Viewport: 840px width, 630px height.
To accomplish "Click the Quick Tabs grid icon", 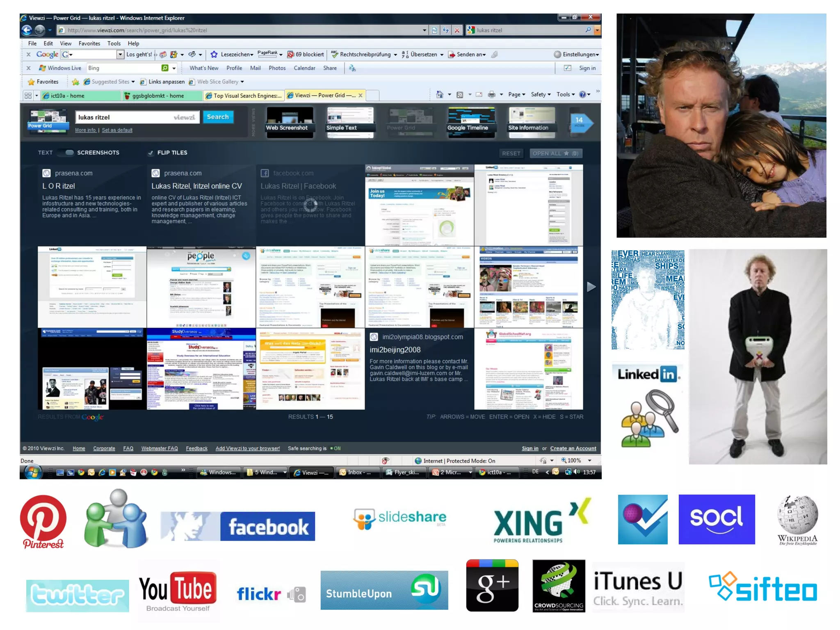I will pos(28,96).
